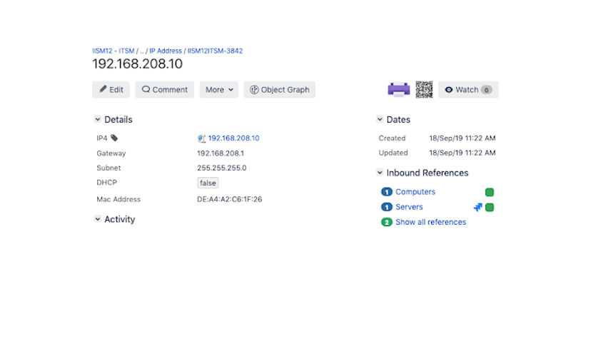Click the Jira icon in Servers row

pos(478,208)
